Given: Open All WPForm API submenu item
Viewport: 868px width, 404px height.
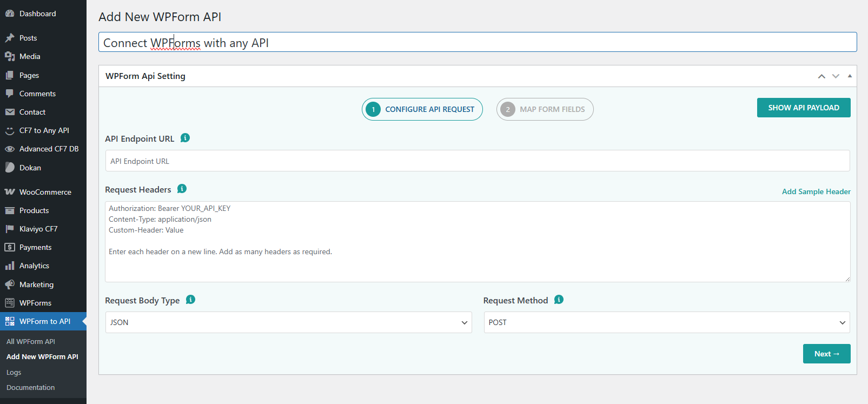Looking at the screenshot, I should click(31, 341).
